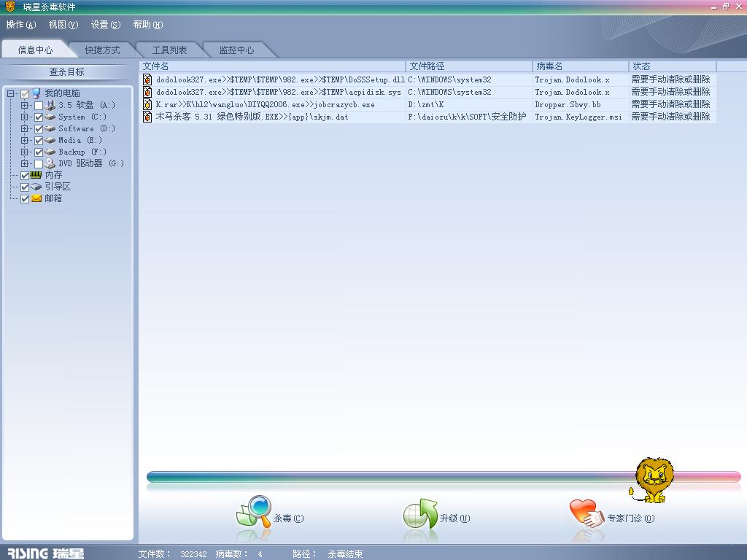Image resolution: width=747 pixels, height=560 pixels.
Task: Click the 邮箱 envelope icon
Action: click(36, 198)
